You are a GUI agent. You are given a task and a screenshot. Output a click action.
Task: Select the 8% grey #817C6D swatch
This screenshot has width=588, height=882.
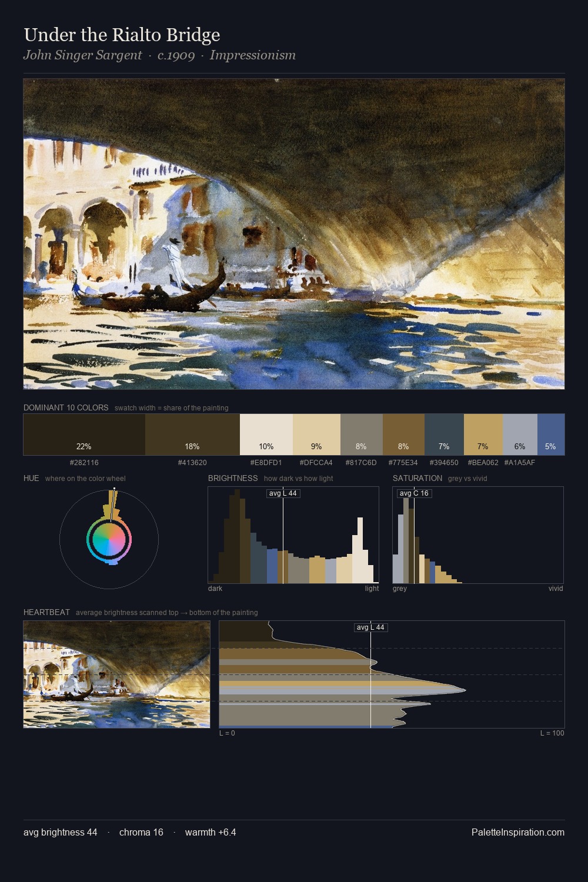coord(362,435)
